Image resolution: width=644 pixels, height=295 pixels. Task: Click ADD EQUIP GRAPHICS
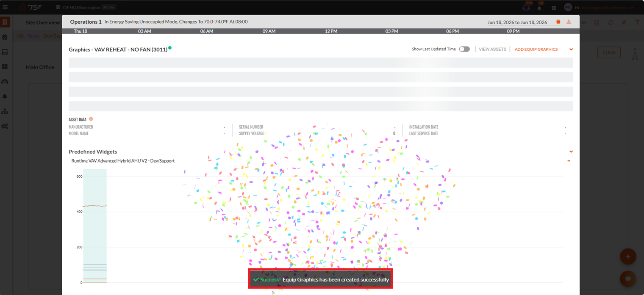[x=536, y=50]
